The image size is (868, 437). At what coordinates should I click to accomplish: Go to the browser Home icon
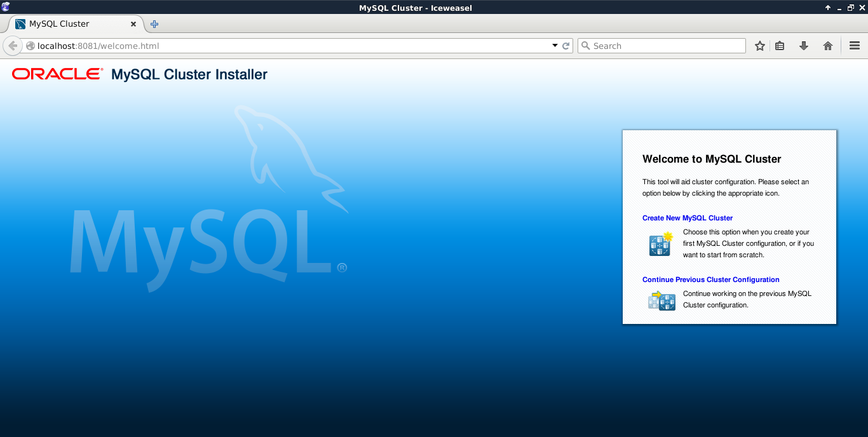pyautogui.click(x=828, y=46)
